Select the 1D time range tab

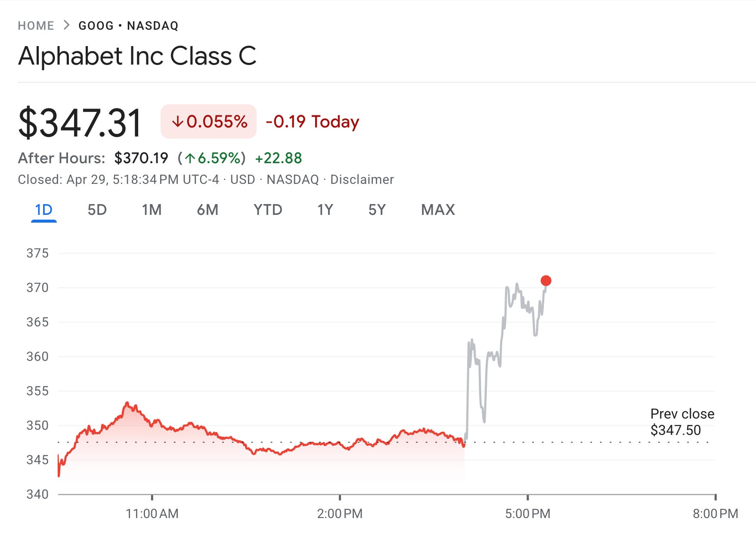43,210
